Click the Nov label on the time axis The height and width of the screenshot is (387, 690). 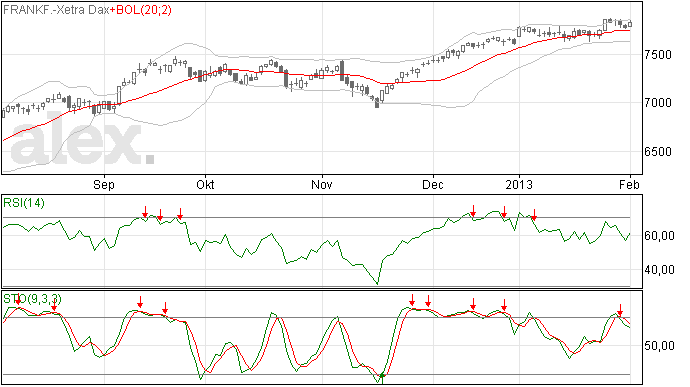click(322, 184)
